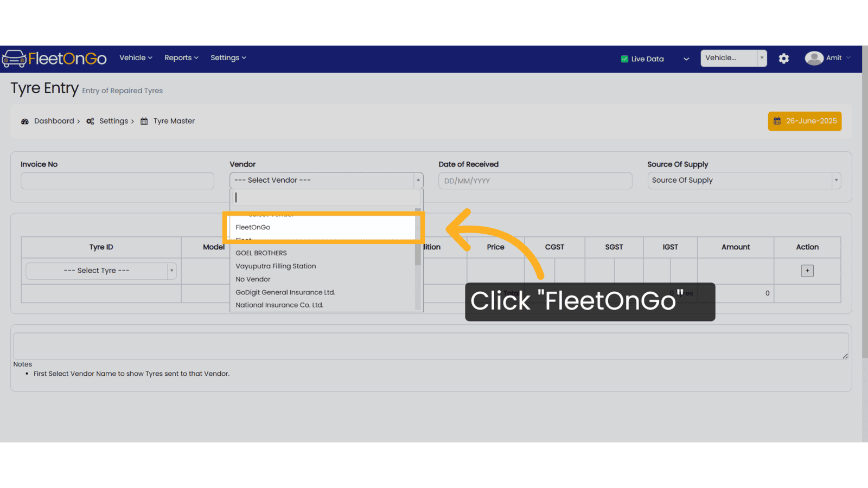This screenshot has width=868, height=488.
Task: Click the plus icon in Action column
Action: [807, 271]
